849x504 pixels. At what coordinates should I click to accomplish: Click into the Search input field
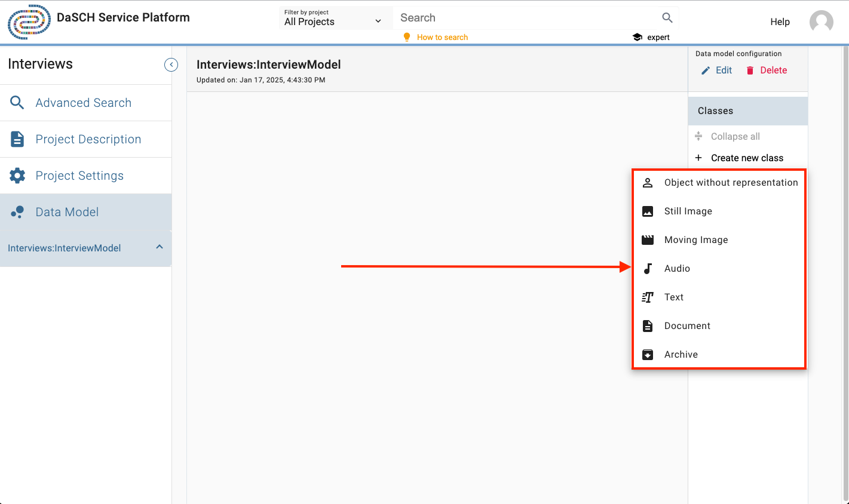[526, 18]
